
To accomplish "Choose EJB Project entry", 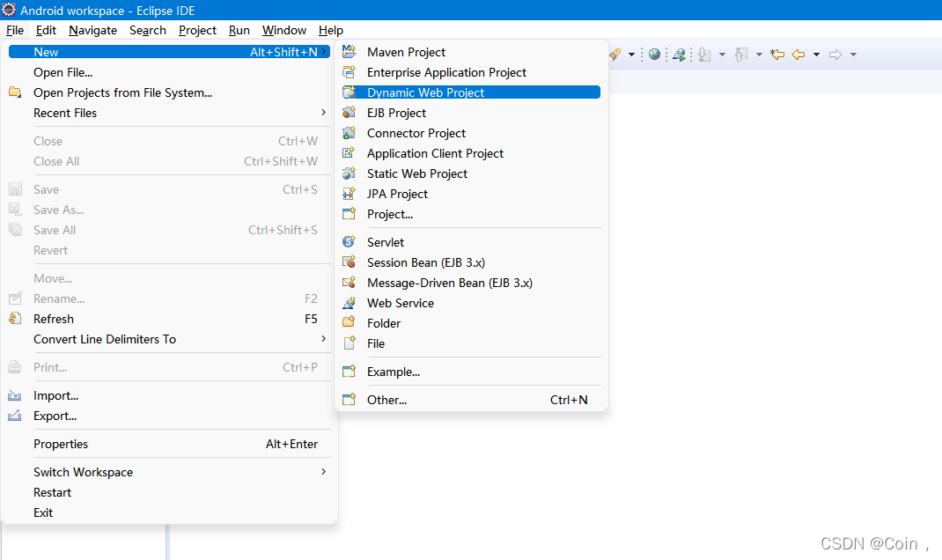I will (x=471, y=113).
